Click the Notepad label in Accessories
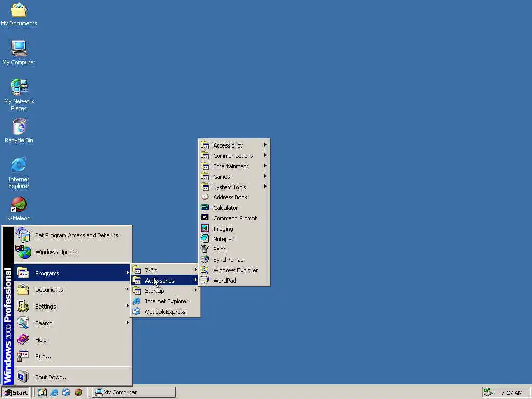 [223, 239]
